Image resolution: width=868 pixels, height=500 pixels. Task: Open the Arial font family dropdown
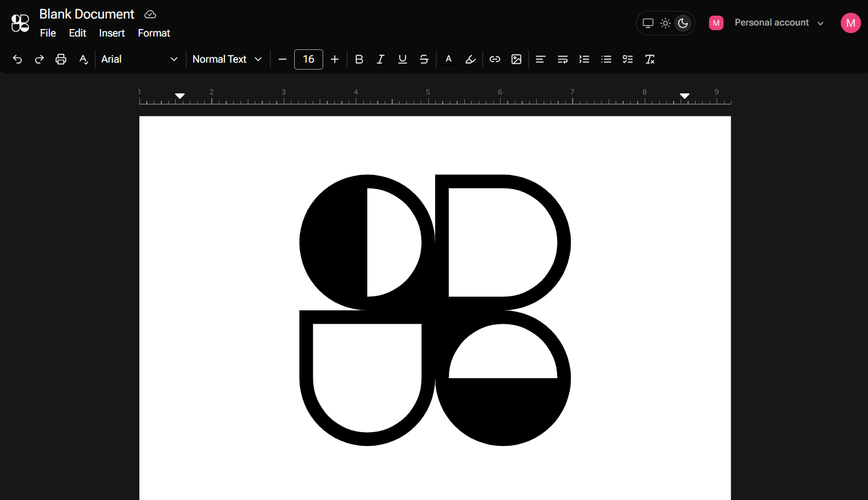click(x=139, y=59)
